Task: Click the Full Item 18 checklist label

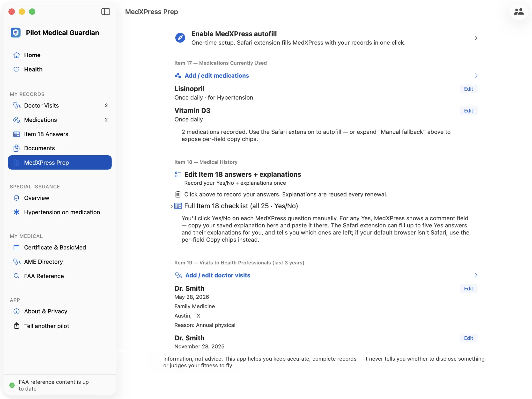Action: 241,206
